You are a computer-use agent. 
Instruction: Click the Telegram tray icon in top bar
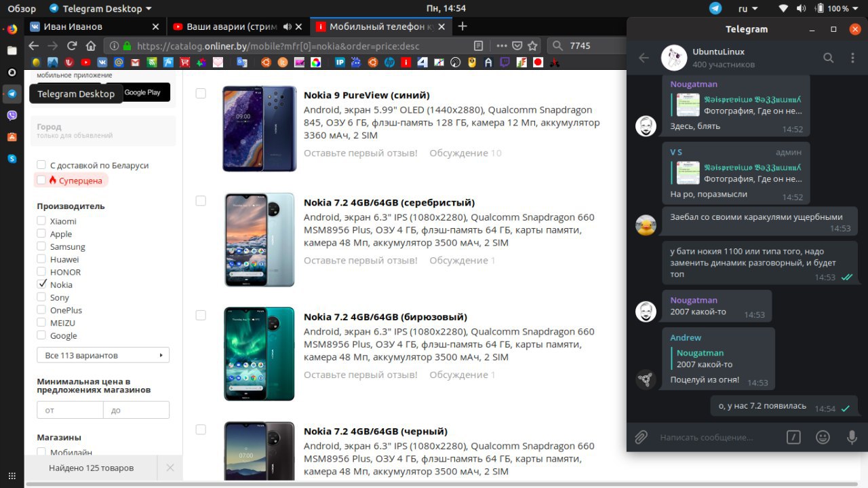715,8
